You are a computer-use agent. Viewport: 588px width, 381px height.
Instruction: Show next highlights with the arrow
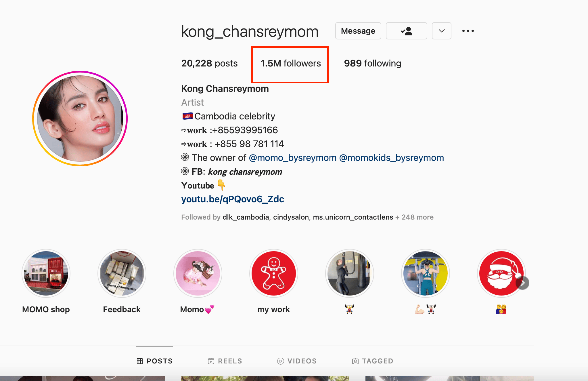[x=522, y=283]
